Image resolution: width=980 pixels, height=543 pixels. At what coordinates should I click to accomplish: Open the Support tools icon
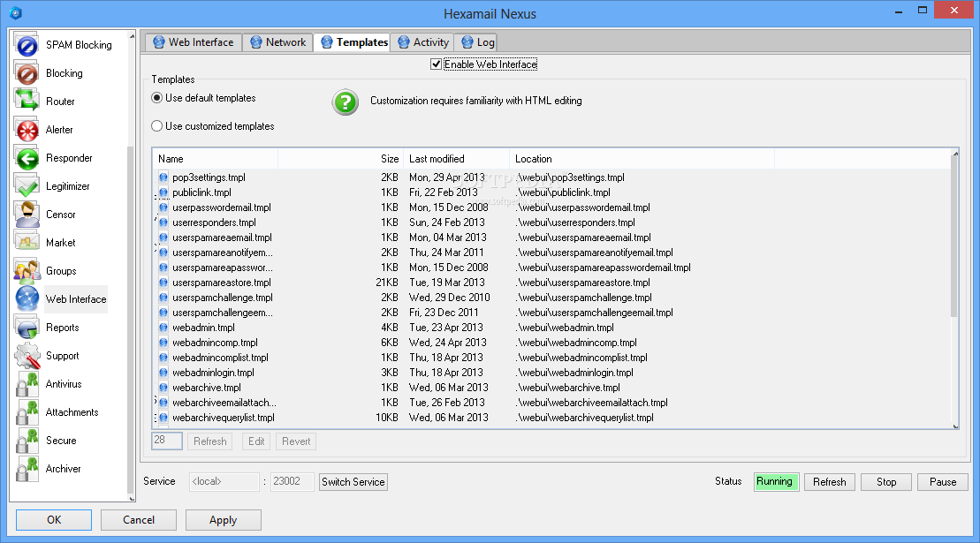27,356
